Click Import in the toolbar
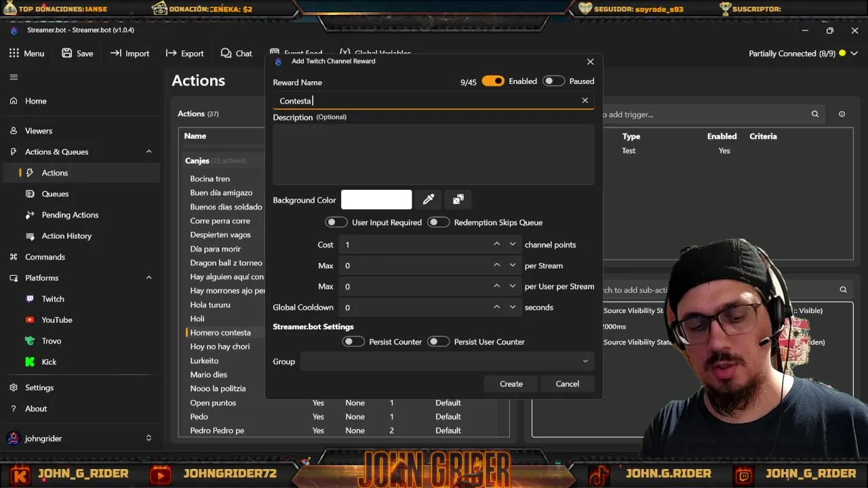Viewport: 868px width, 488px height. (130, 53)
